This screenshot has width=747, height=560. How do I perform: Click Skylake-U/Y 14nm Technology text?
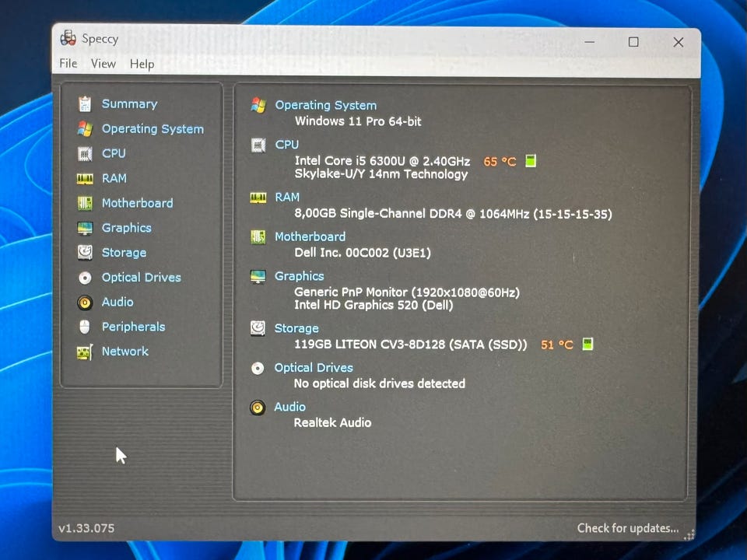pos(381,174)
